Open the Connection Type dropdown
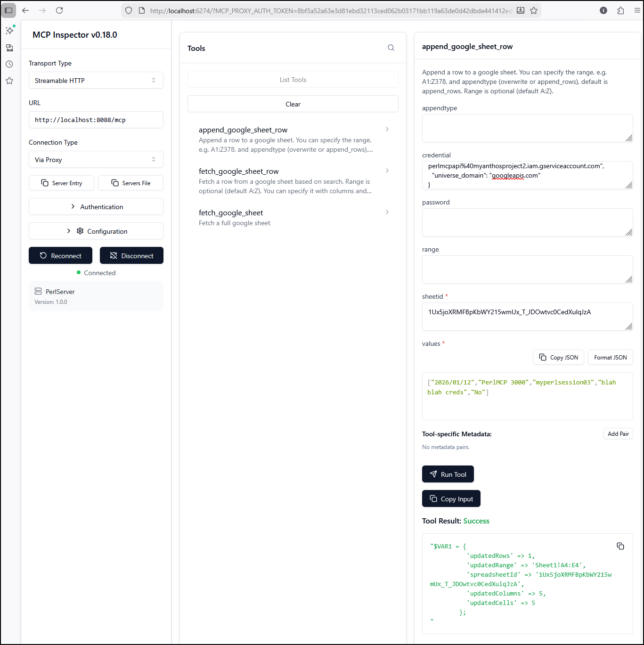Image resolution: width=644 pixels, height=645 pixels. (96, 160)
